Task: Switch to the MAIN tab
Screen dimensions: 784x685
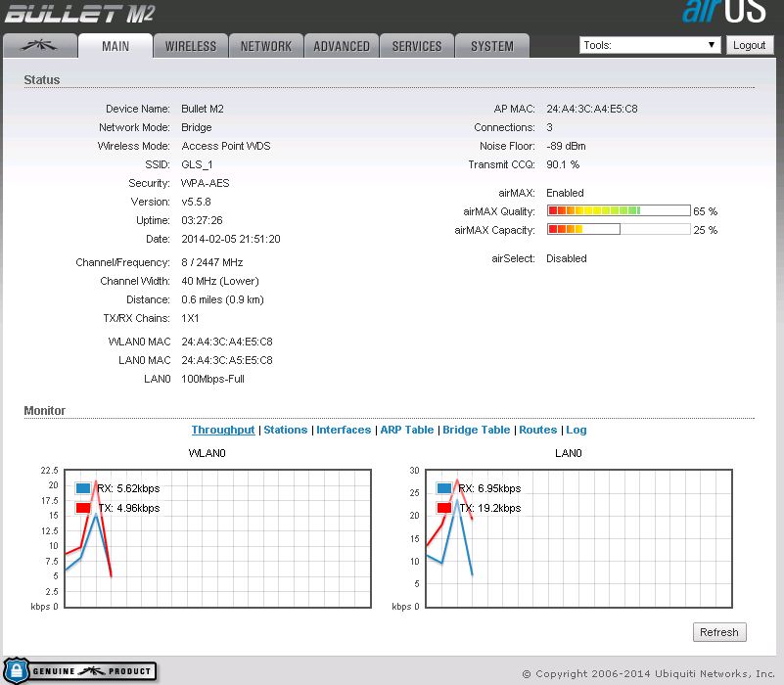Action: (115, 46)
